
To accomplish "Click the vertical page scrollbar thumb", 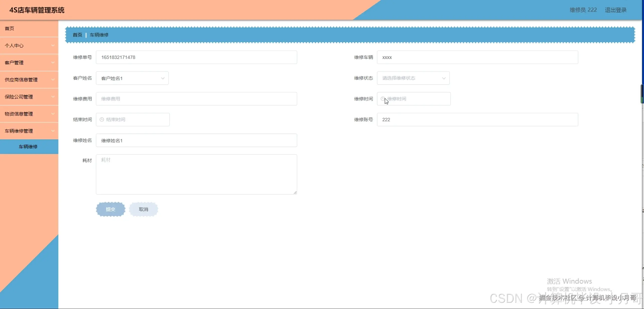I will click(642, 94).
